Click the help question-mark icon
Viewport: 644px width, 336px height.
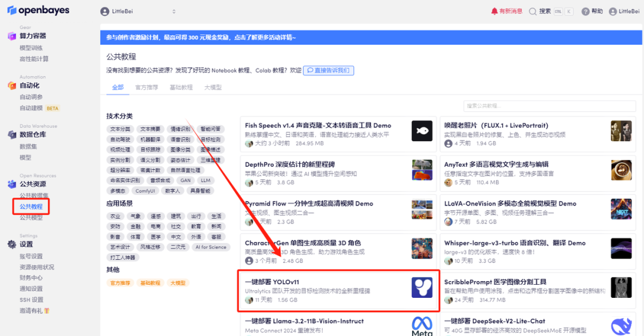pos(586,11)
